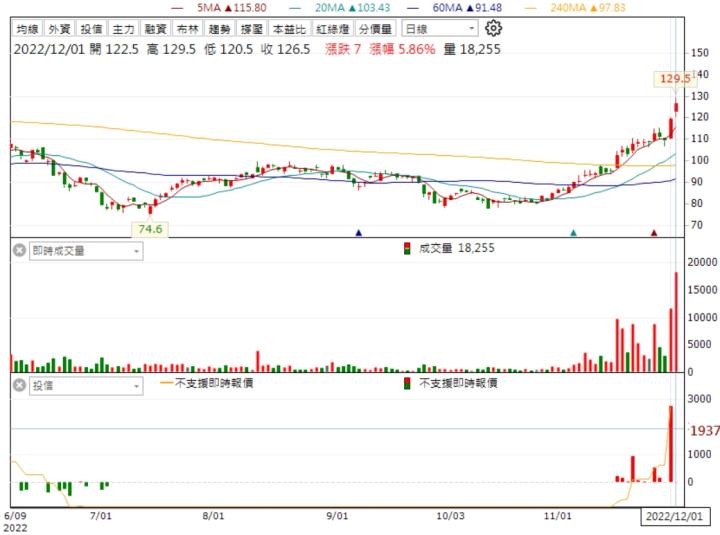Open the 投信 sub-chart dropdown
Screen dimensions: 720x535
(x=86, y=385)
